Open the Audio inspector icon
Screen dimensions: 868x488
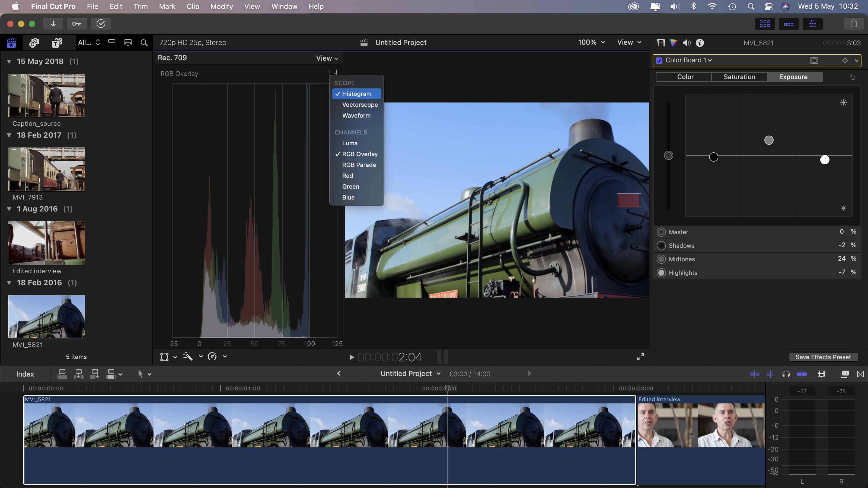(686, 43)
